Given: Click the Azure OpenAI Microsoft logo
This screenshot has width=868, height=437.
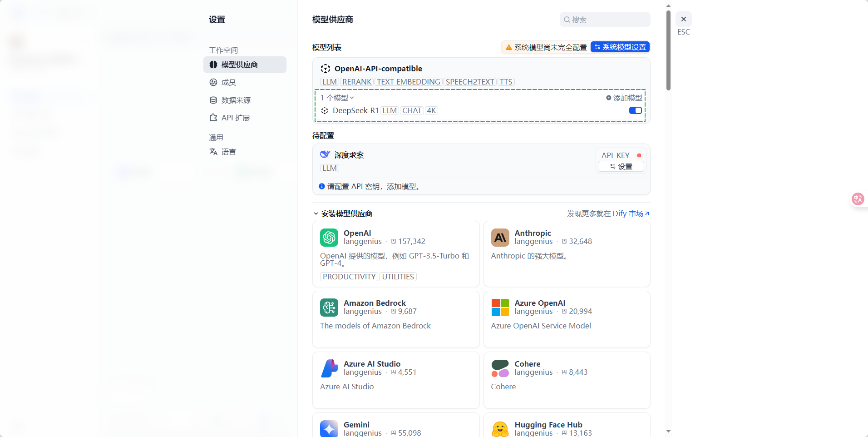Looking at the screenshot, I should pos(500,308).
